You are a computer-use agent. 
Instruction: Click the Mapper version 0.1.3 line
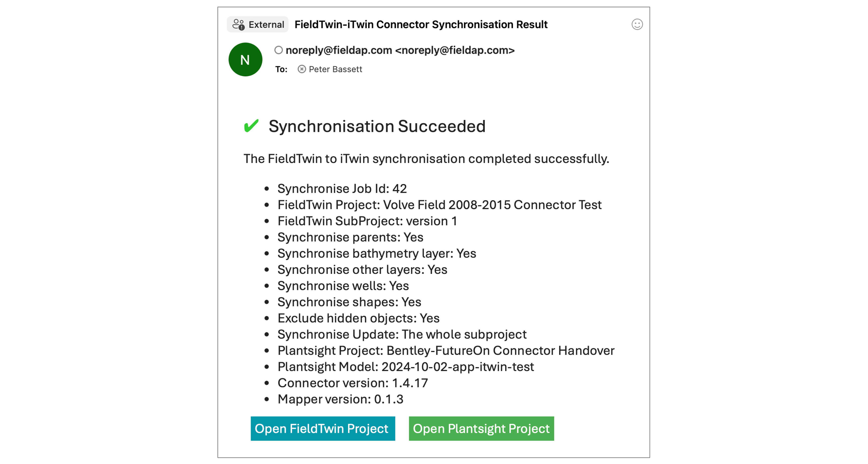(x=340, y=399)
